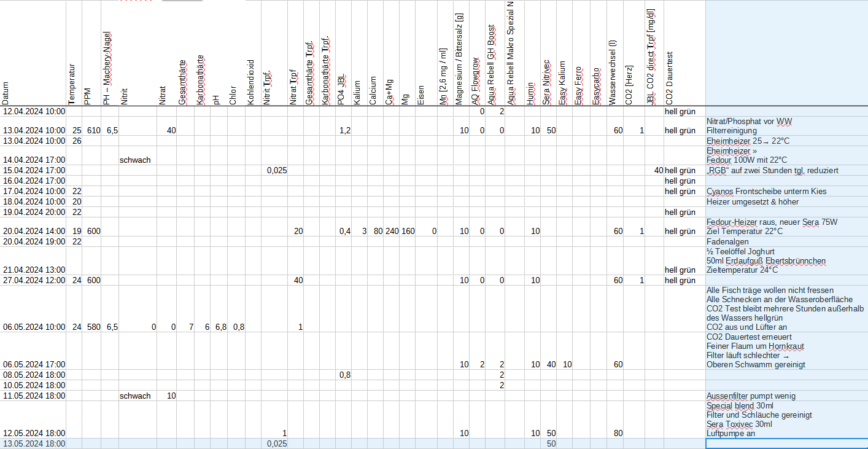Screen dimensions: 868x449
Task: Click the PO4 value 1,2
Action: pyautogui.click(x=344, y=131)
